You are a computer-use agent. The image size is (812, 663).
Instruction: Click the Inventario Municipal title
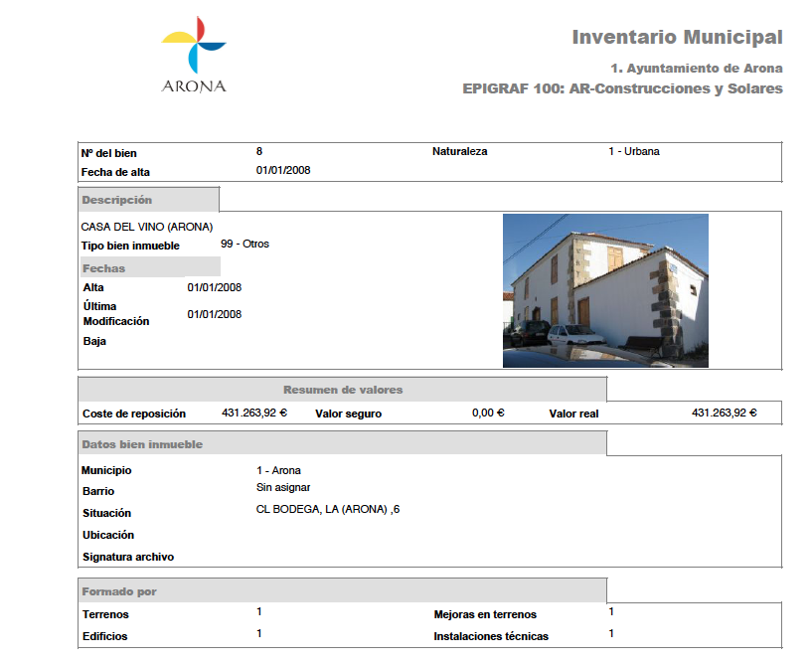677,38
